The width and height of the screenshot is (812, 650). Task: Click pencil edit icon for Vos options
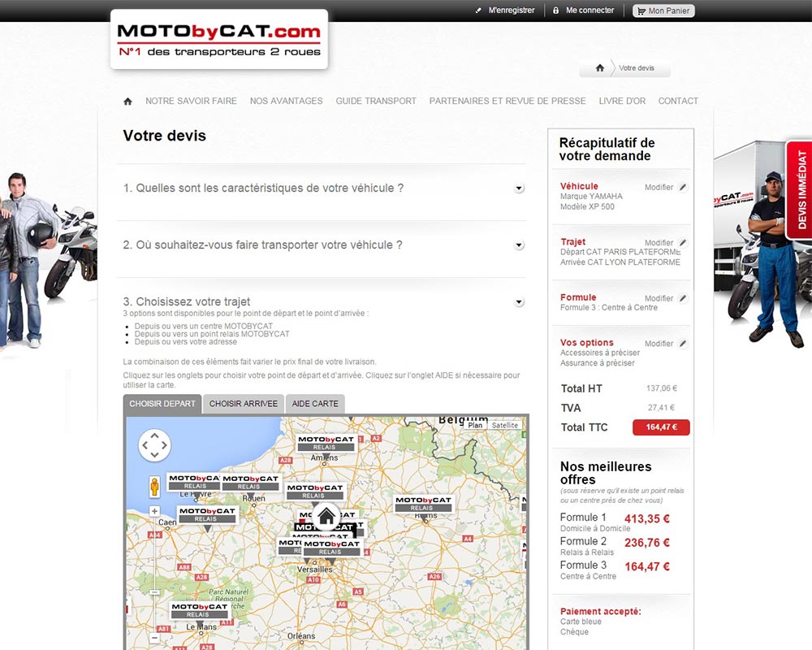683,343
